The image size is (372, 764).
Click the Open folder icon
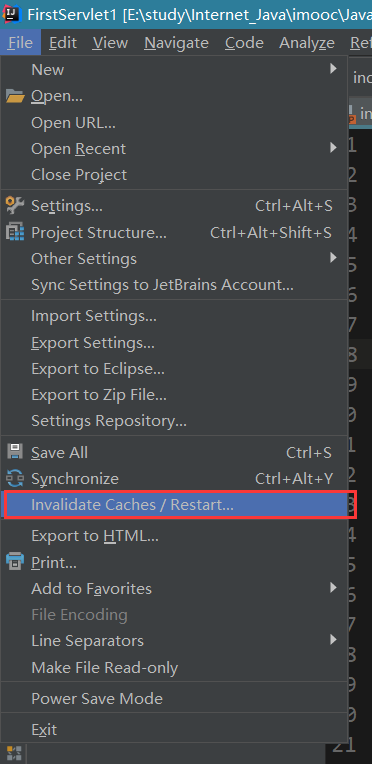(x=15, y=96)
